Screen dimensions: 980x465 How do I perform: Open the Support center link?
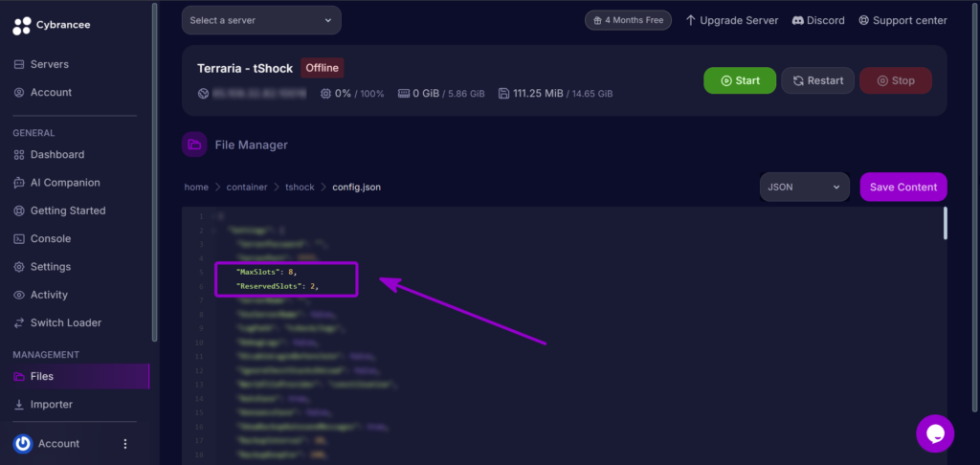[x=902, y=20]
